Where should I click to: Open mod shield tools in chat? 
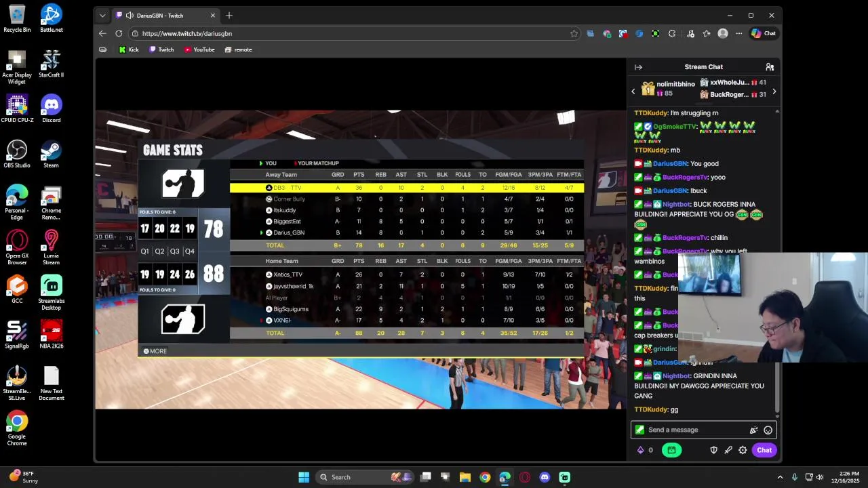coord(713,450)
